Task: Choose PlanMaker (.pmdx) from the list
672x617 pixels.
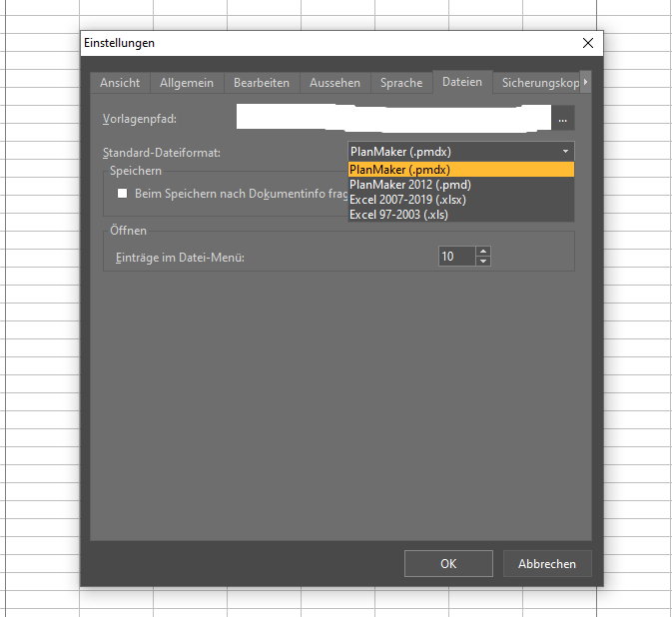Action: pyautogui.click(x=460, y=170)
